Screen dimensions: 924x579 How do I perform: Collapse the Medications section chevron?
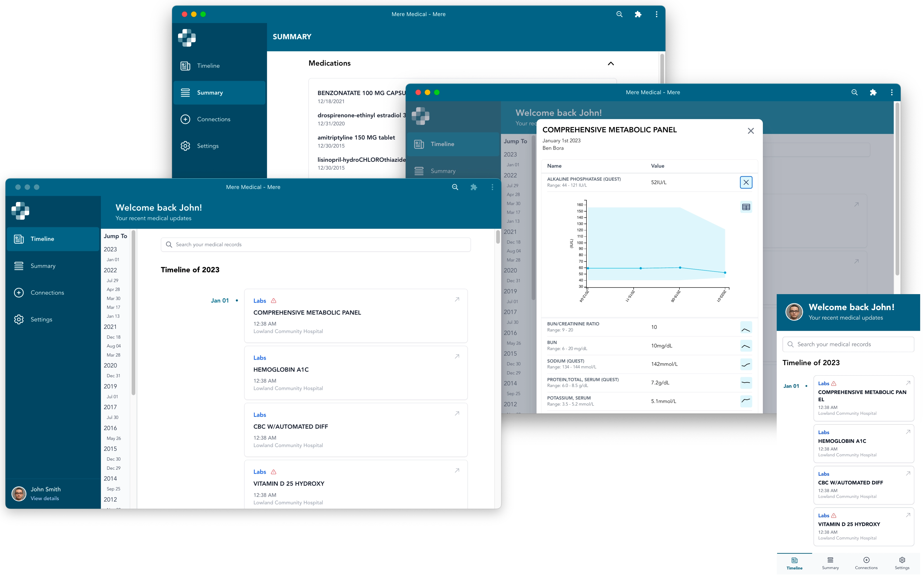click(x=611, y=63)
